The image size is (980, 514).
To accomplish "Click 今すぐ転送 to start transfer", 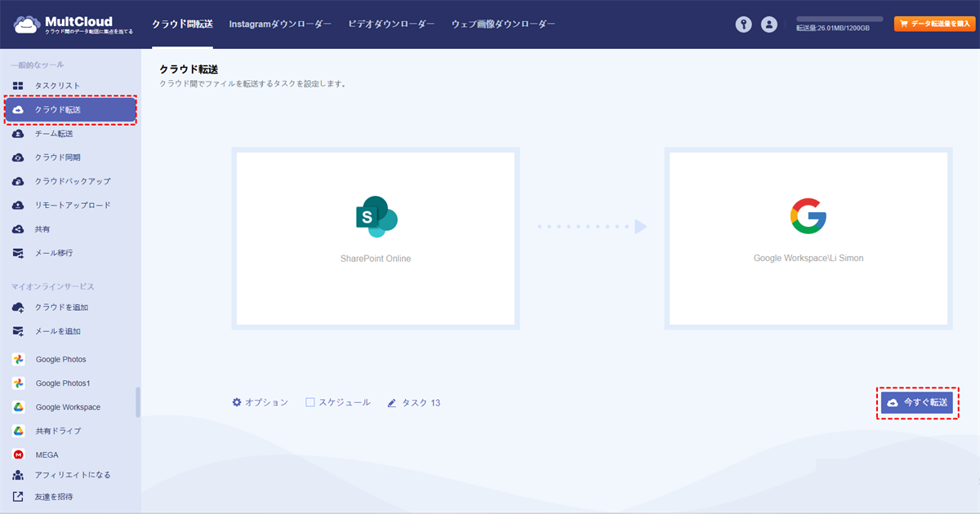I will point(918,402).
